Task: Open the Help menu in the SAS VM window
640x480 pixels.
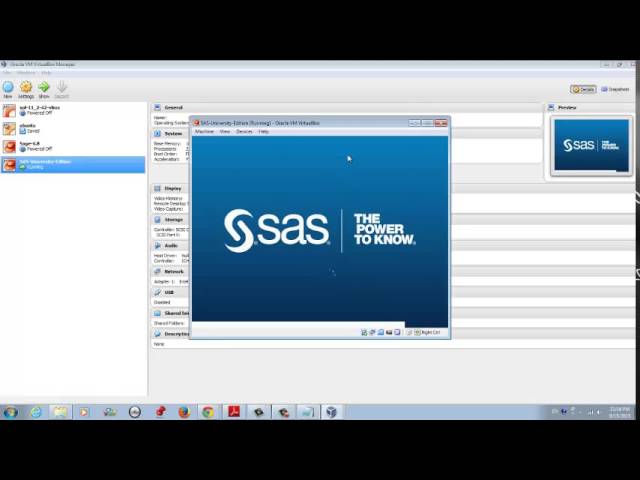Action: pos(263,131)
